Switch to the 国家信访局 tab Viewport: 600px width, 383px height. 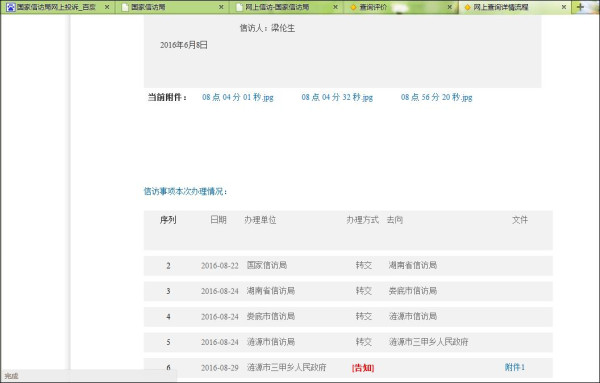(171, 7)
